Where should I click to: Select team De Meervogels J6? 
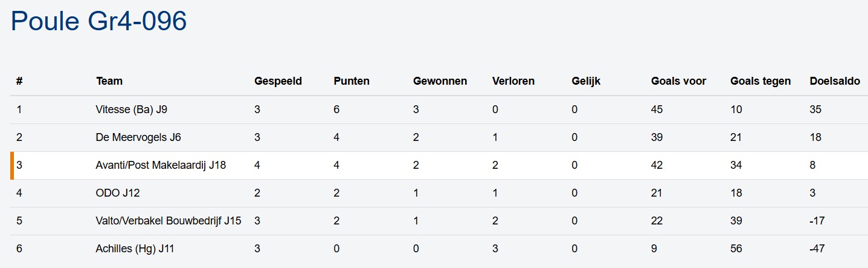click(x=138, y=137)
